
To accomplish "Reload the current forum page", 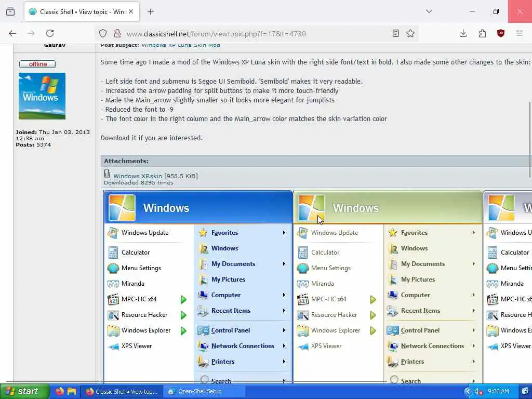I will (50, 33).
